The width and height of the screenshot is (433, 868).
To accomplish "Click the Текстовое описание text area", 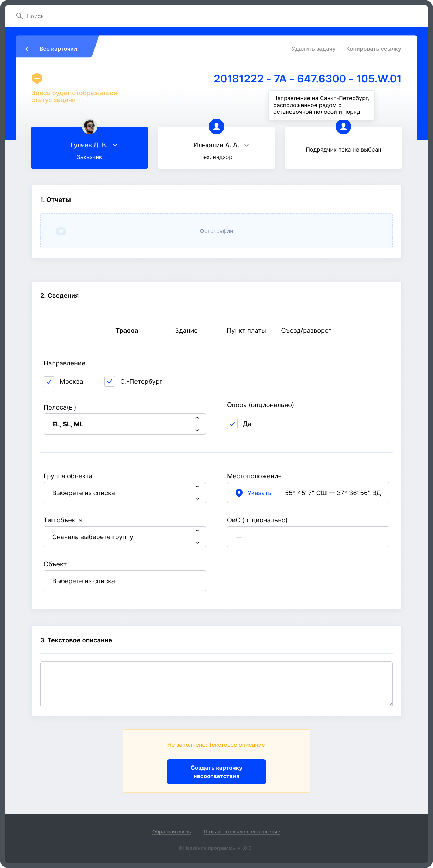I will click(x=216, y=684).
